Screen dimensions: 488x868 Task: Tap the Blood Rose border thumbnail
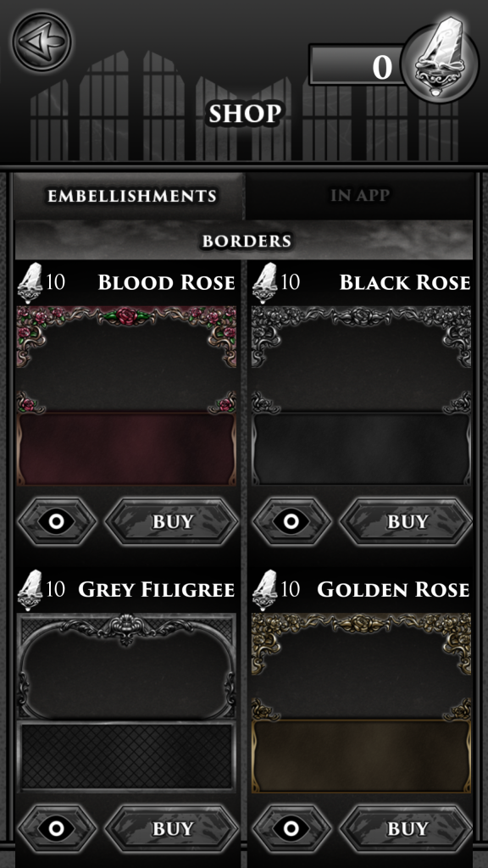click(x=127, y=396)
